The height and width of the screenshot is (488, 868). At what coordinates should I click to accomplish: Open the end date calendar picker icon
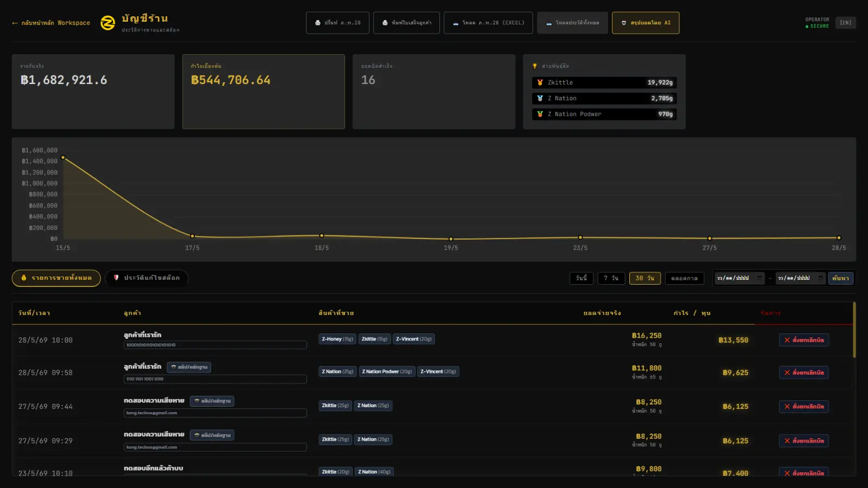point(820,278)
